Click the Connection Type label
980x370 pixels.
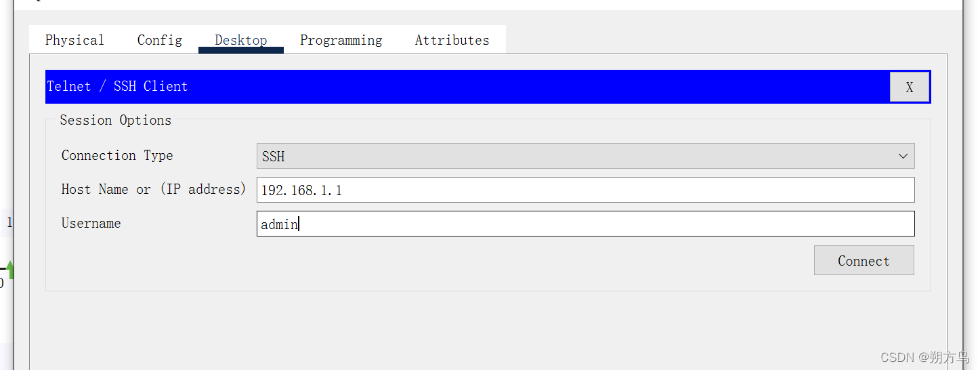(x=117, y=155)
